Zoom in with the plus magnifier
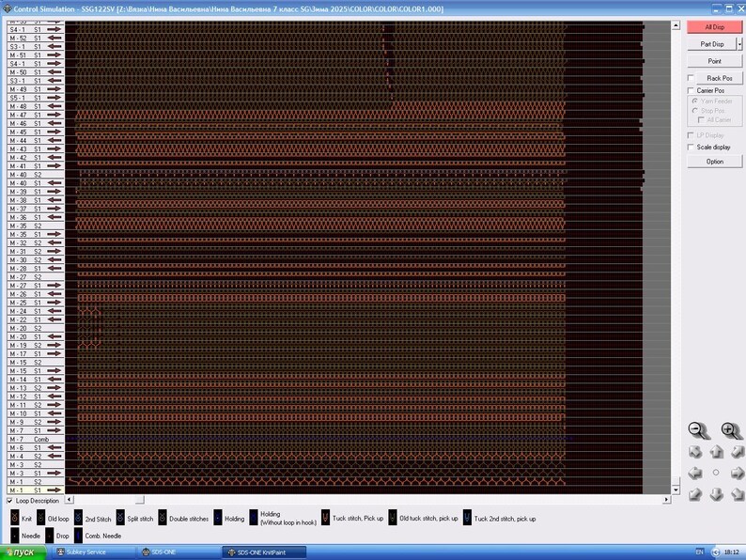This screenshot has width=746, height=560. [x=731, y=430]
